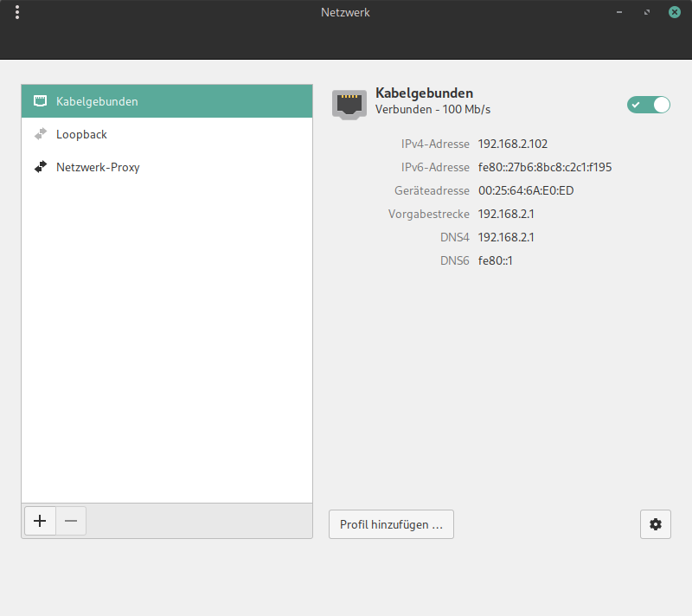Screen dimensions: 692x616
Task: Click the Profil hinzufügen button
Action: tap(391, 524)
